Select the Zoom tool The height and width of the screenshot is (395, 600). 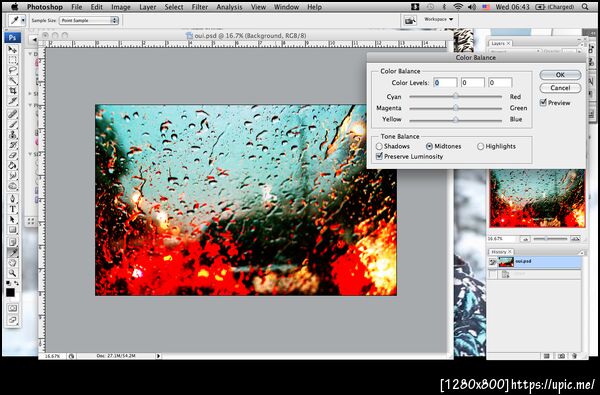click(x=13, y=273)
